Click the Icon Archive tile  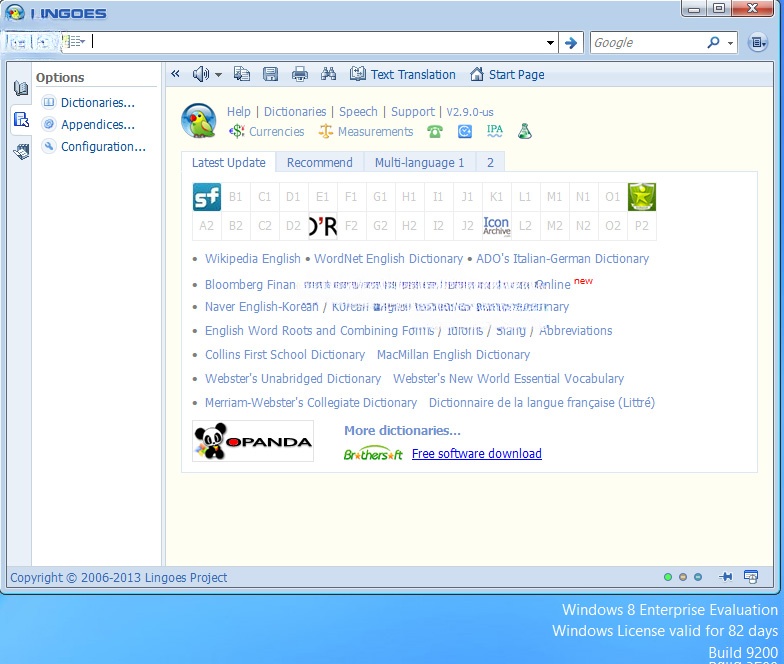496,226
